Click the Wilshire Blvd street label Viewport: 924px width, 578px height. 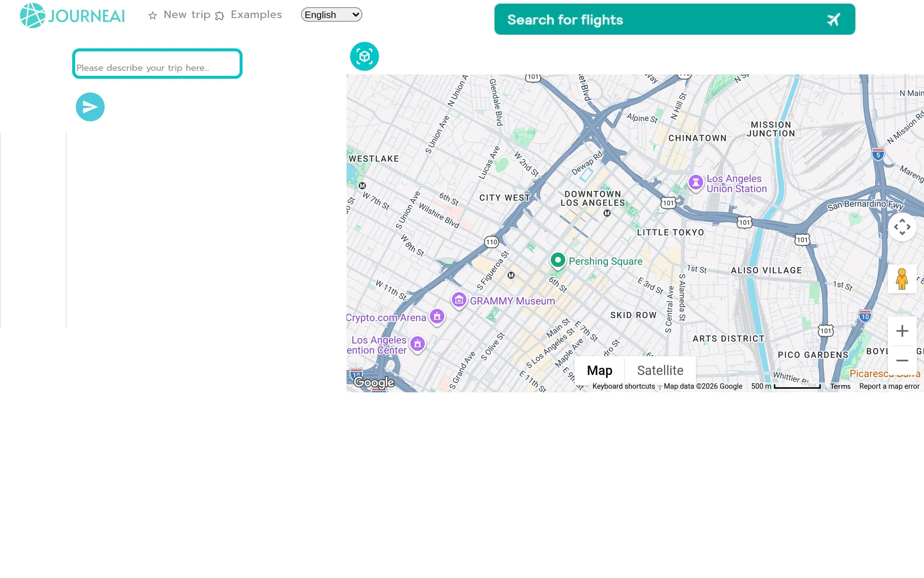coord(439,215)
